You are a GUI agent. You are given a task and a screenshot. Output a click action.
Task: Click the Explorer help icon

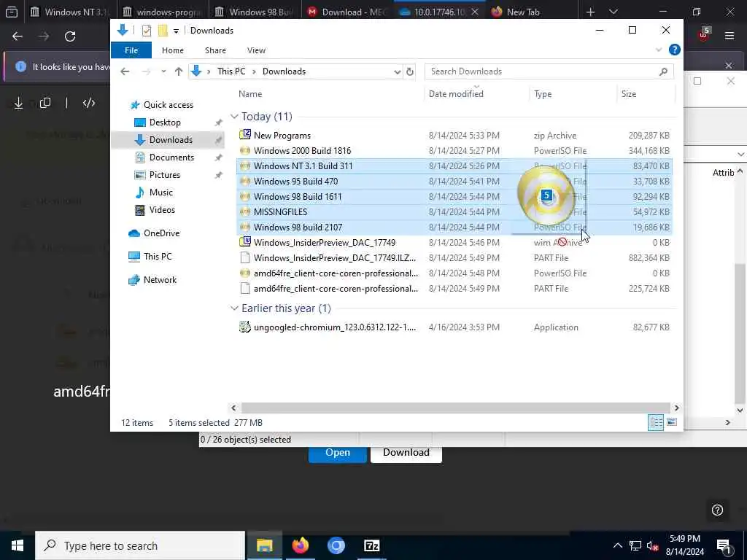pos(674,50)
